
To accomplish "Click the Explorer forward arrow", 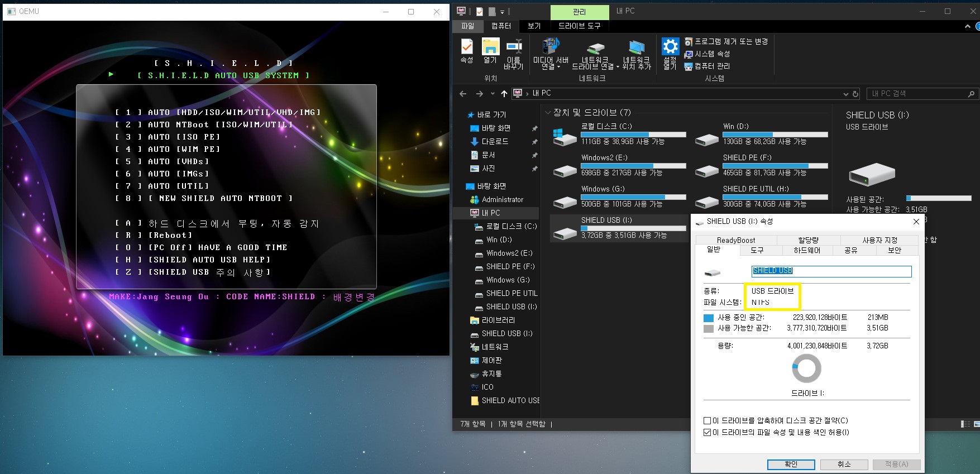I will 479,93.
